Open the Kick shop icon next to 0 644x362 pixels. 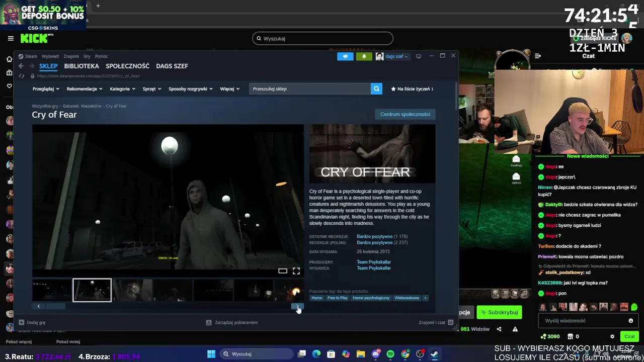tap(570, 336)
